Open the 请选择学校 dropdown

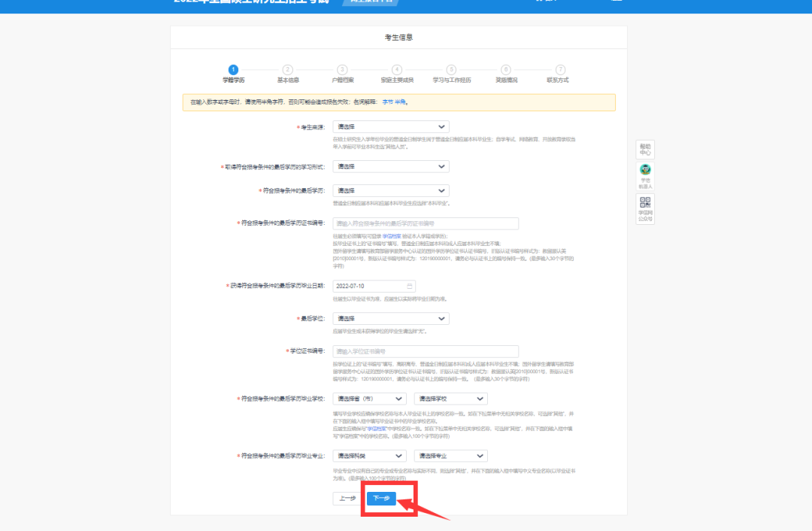point(450,399)
